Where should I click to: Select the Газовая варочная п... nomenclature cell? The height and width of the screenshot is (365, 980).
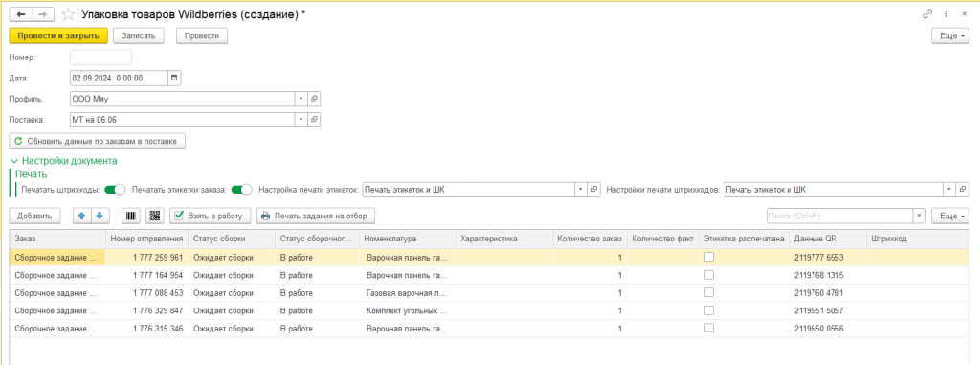(x=407, y=292)
